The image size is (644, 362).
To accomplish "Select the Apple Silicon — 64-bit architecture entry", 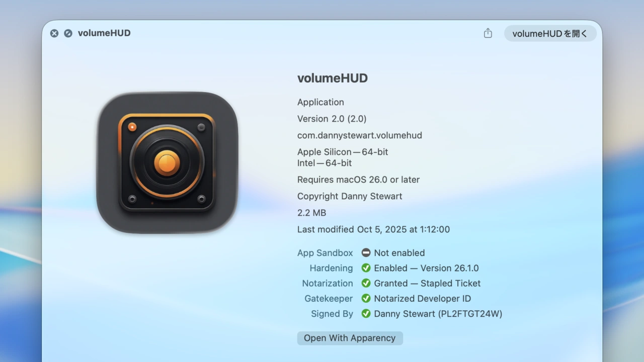I will (x=343, y=152).
